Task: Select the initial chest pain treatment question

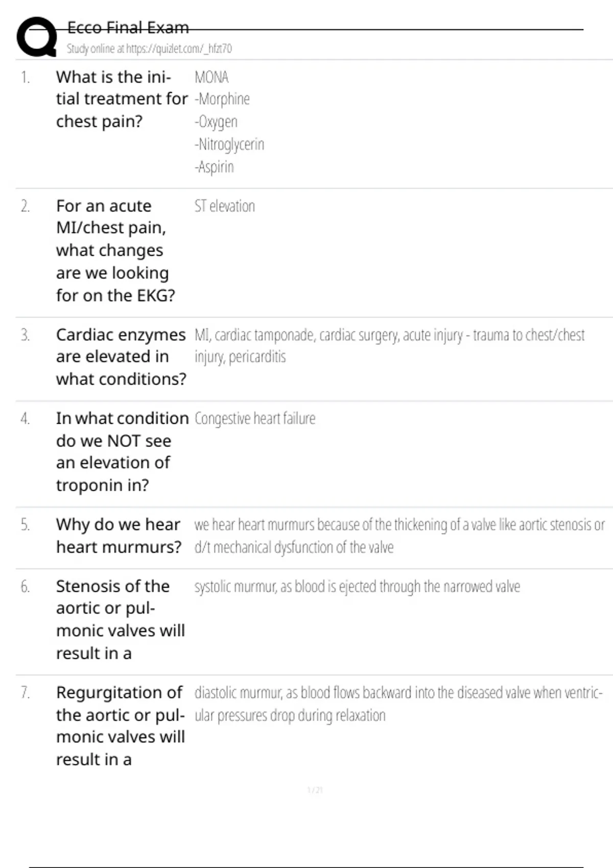Action: tap(122, 99)
